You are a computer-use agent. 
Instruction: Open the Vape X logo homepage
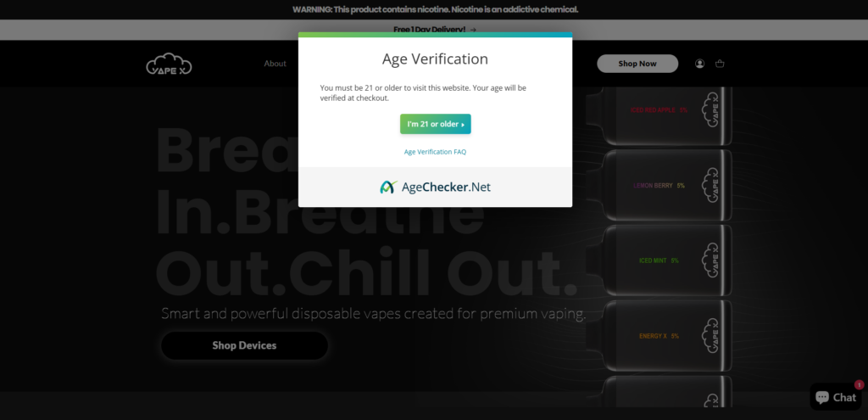[169, 64]
